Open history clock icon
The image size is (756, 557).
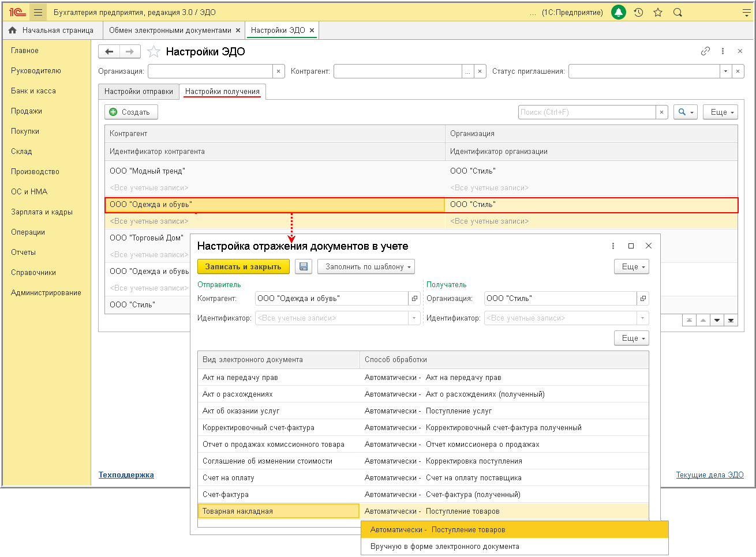[x=638, y=12]
